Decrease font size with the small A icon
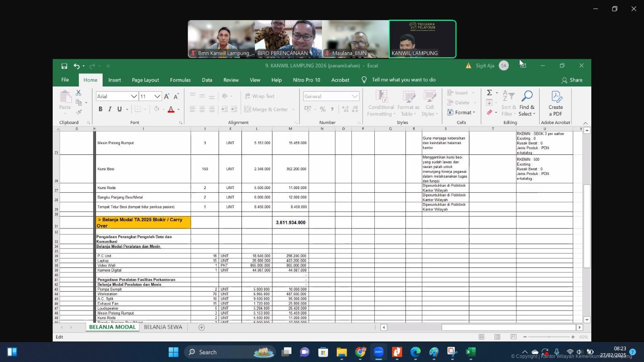644x362 pixels. point(176,96)
